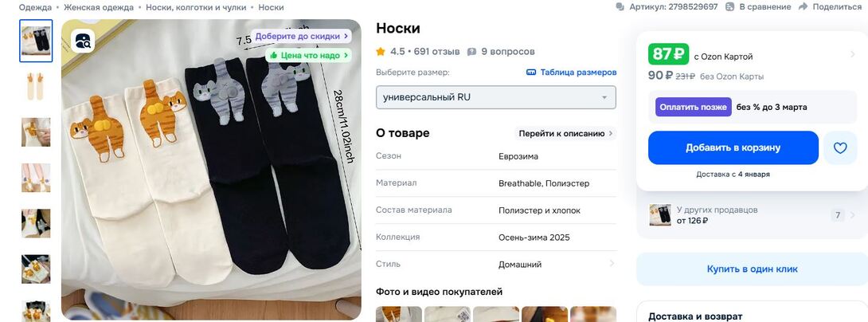
Task: Click the Оплатить позже button
Action: click(x=693, y=107)
